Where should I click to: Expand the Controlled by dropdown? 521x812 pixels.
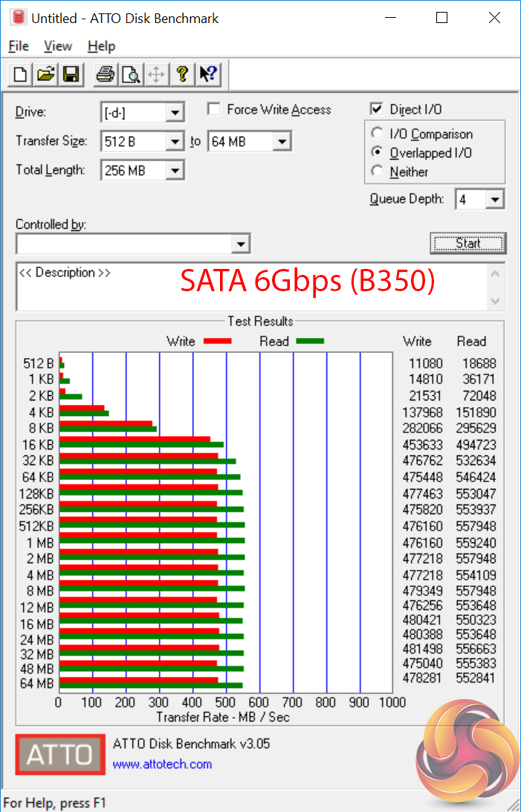[240, 244]
